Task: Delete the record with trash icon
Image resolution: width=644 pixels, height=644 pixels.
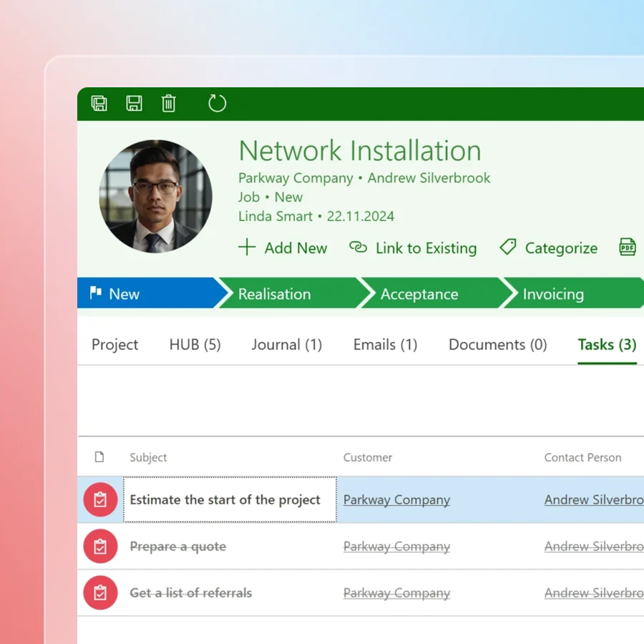Action: pos(168,104)
